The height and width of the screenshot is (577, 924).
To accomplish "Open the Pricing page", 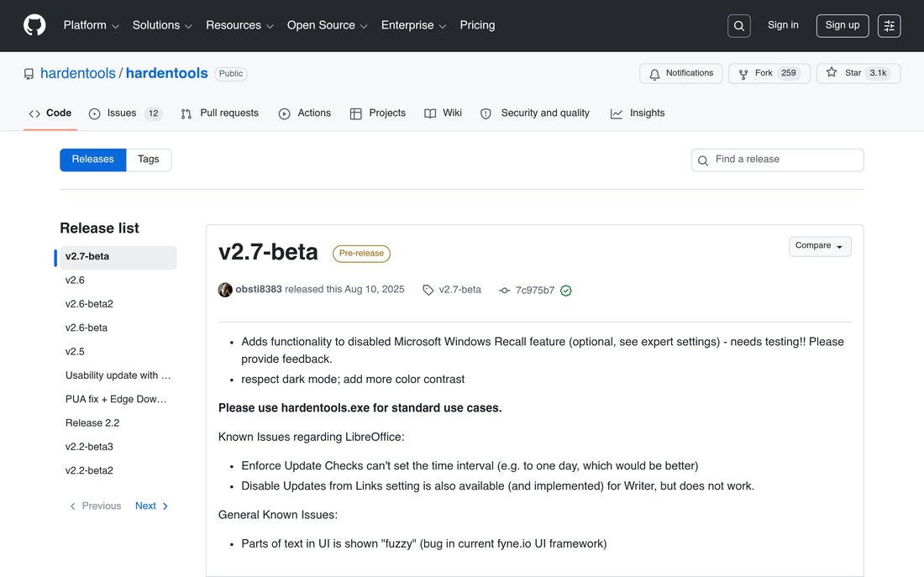I will [477, 25].
